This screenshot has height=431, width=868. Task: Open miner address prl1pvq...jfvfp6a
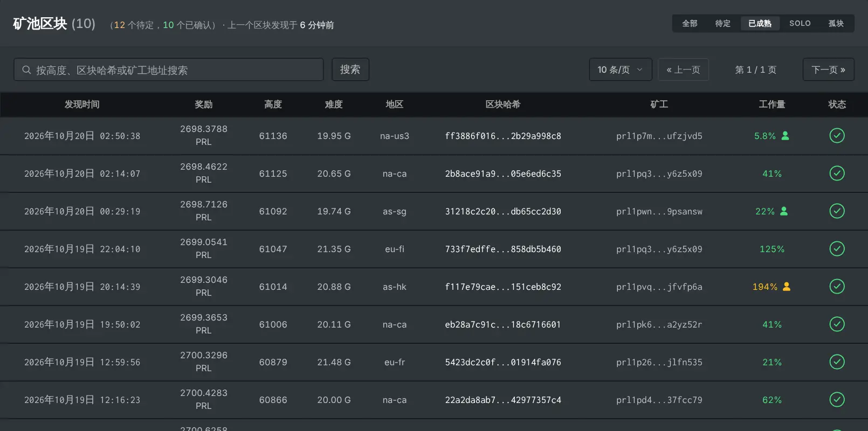[x=659, y=287]
